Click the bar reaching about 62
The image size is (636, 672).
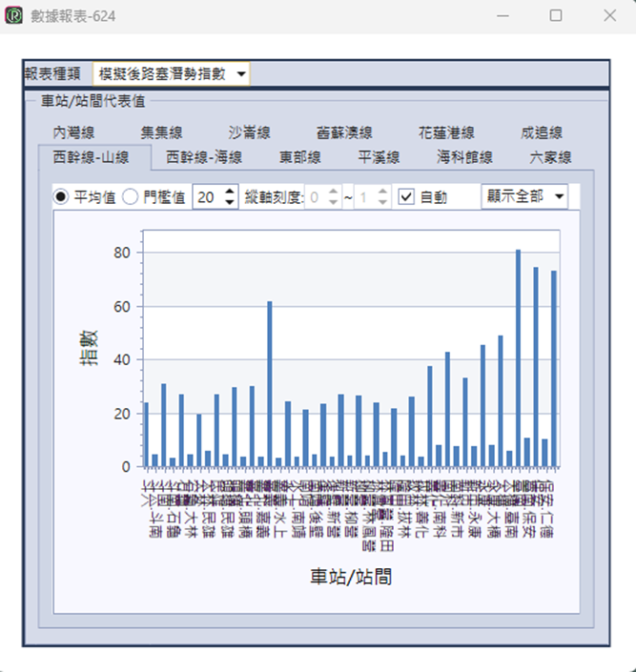[x=269, y=384]
